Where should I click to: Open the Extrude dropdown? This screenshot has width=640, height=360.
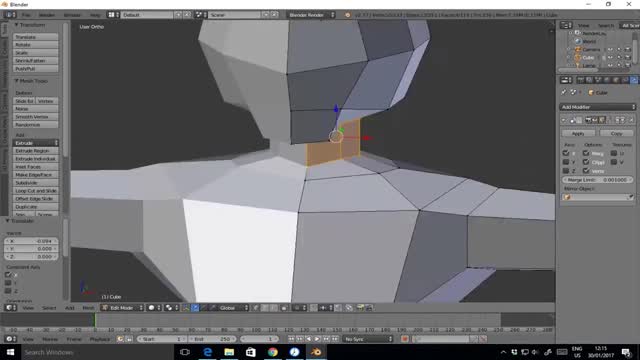click(36, 143)
